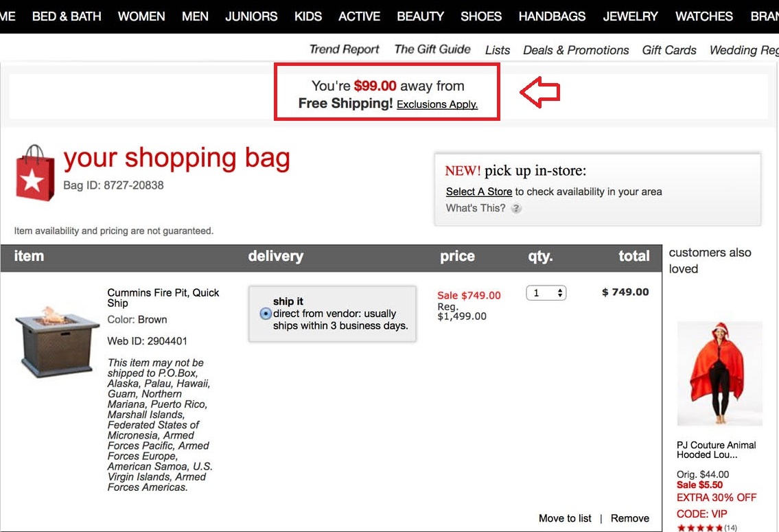Open The Gift Guide link
The width and height of the screenshot is (779, 532).
(432, 49)
